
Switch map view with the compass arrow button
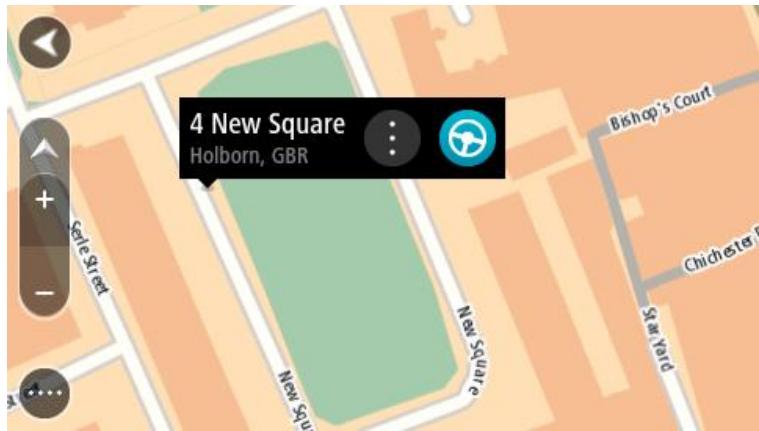(x=45, y=149)
